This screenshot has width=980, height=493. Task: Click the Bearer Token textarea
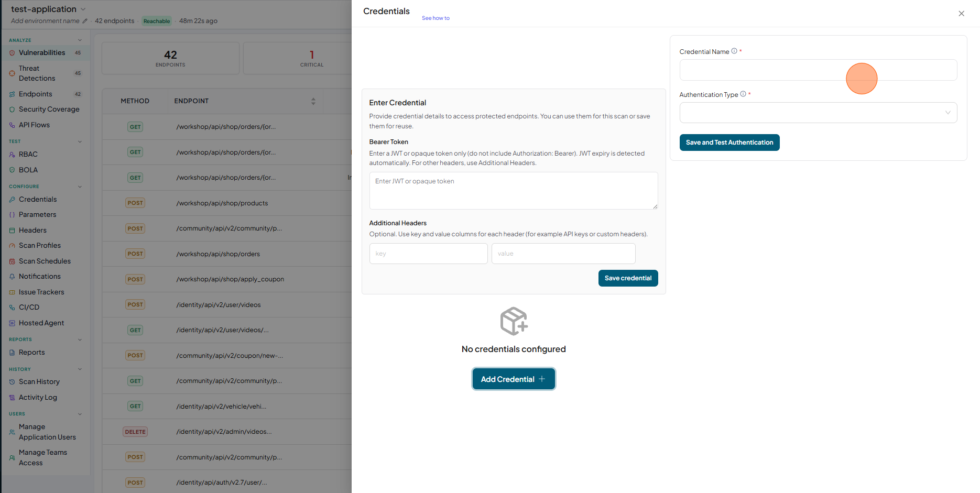[514, 191]
